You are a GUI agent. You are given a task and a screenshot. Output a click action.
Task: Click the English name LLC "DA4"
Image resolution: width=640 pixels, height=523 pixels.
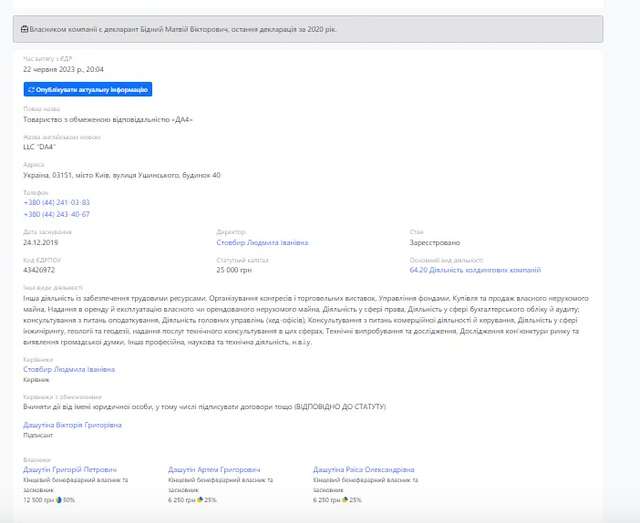point(41,147)
